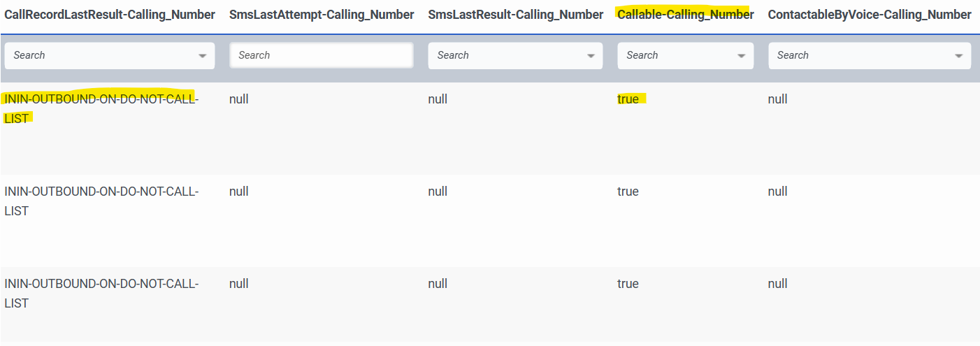This screenshot has height=346, width=980.
Task: Click the Search field under ContactableByVoice-Calling_Number
Action: (860, 55)
